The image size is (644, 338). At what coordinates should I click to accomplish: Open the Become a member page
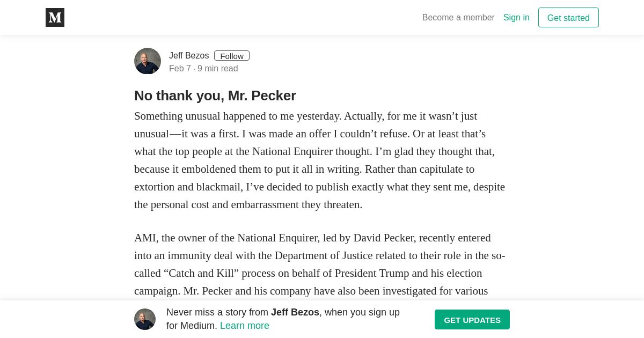point(458,18)
